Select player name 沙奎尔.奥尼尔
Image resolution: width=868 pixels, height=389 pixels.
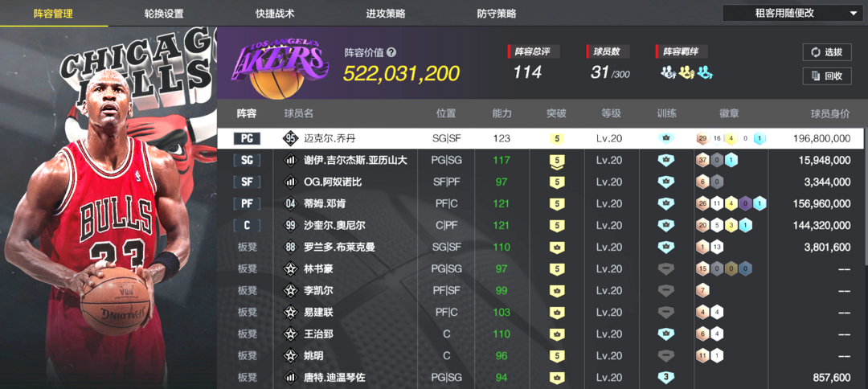334,226
